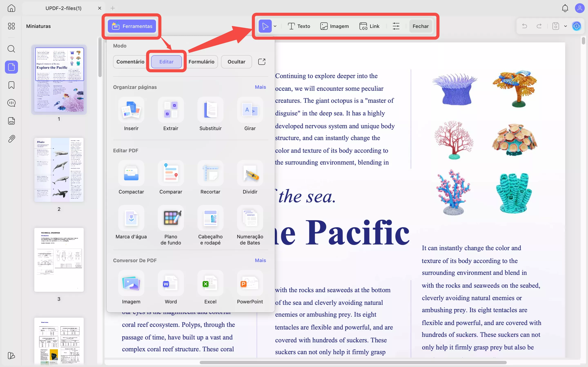The height and width of the screenshot is (367, 588).
Task: Choose Ocultar mode option
Action: [x=236, y=62]
